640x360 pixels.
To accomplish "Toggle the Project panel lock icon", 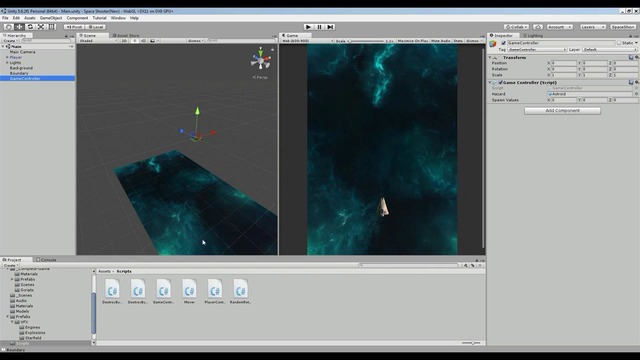I will pyautogui.click(x=476, y=260).
